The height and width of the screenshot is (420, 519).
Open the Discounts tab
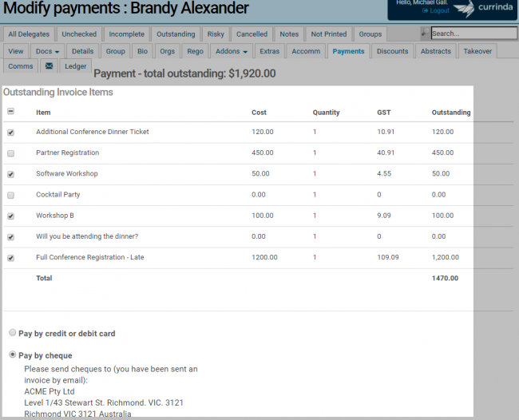tap(392, 51)
